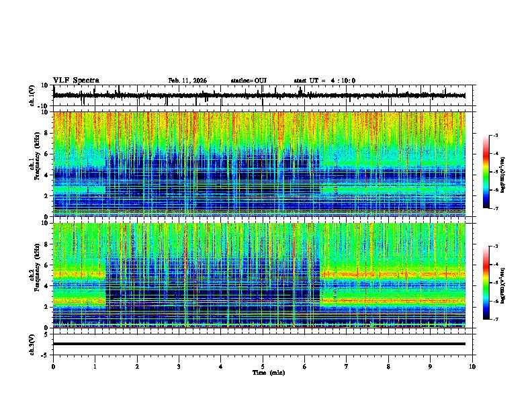
Task: Click tick label "7" on the Time axis
Action: [347, 367]
